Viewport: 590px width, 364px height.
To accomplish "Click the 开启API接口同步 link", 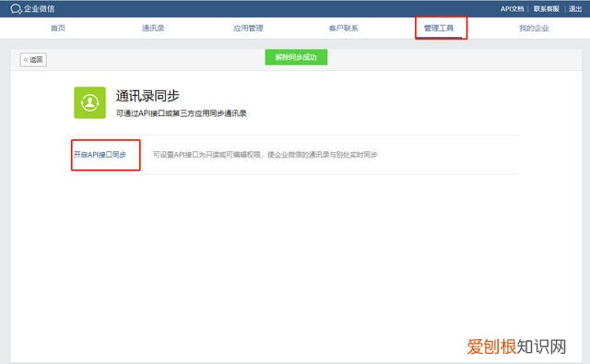I will (x=100, y=155).
